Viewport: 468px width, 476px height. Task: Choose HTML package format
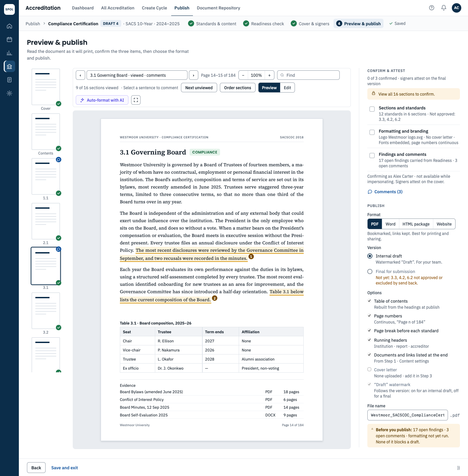[416, 224]
